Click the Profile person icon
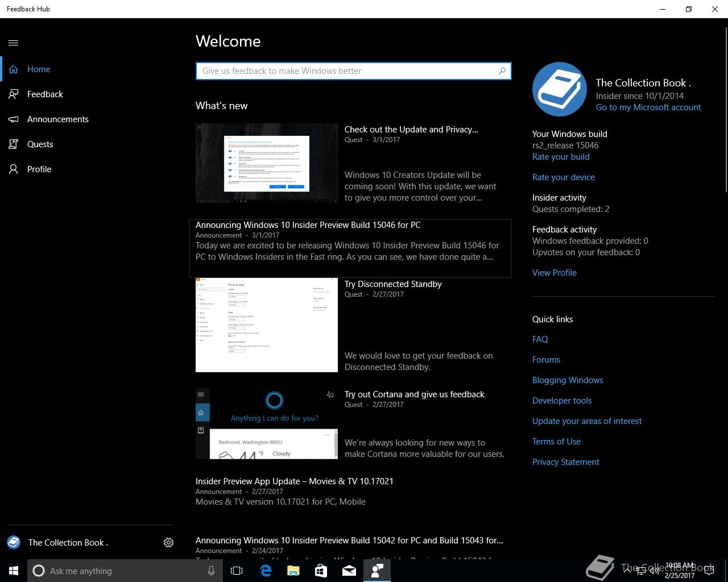 click(x=14, y=169)
